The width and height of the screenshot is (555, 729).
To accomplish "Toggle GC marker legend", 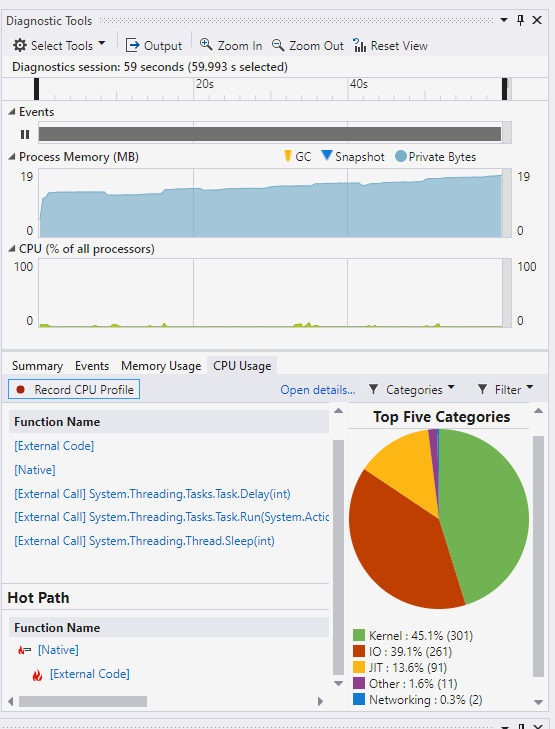I will [x=297, y=157].
